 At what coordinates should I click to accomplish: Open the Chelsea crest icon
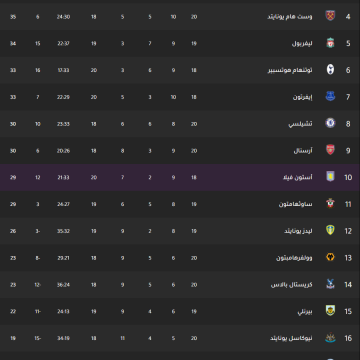(x=330, y=123)
